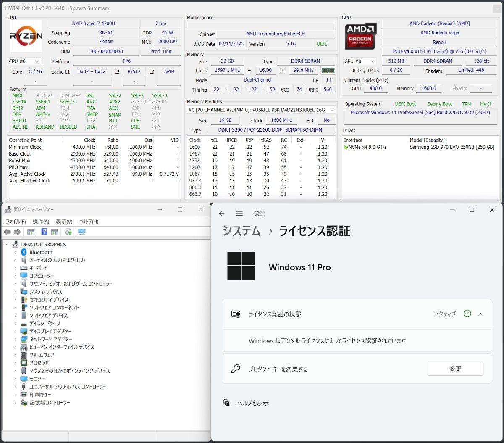Click the AMD Promontory/Bixby FCH chipset field
This screenshot has width=504, height=443.
(x=276, y=34)
